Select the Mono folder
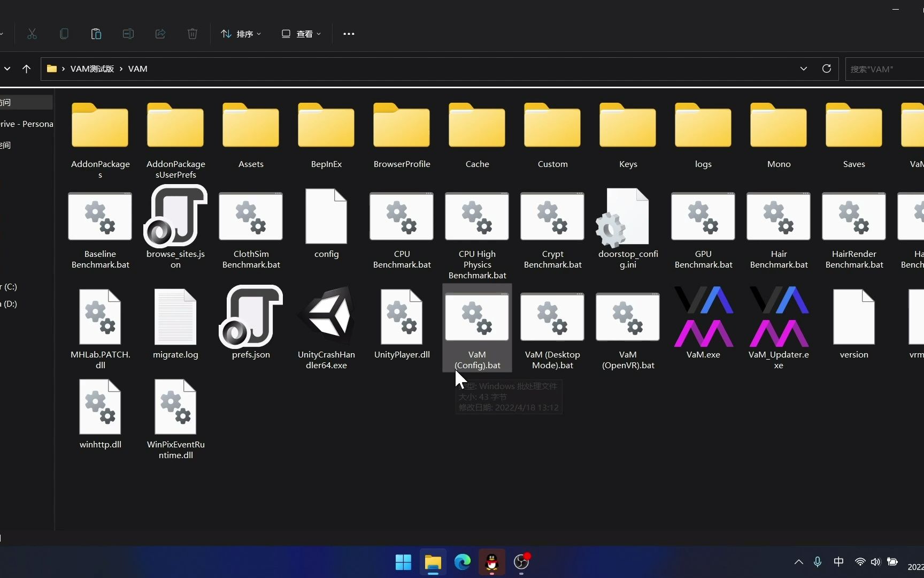 [779, 135]
